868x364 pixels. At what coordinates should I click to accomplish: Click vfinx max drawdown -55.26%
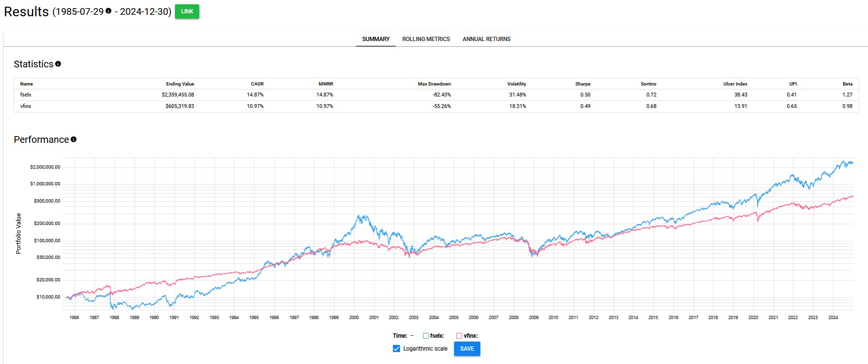[x=442, y=106]
